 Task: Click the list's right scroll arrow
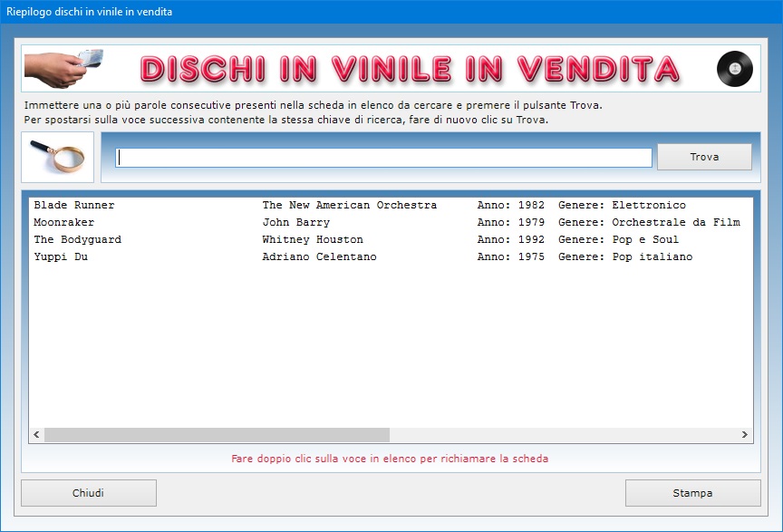(x=745, y=435)
